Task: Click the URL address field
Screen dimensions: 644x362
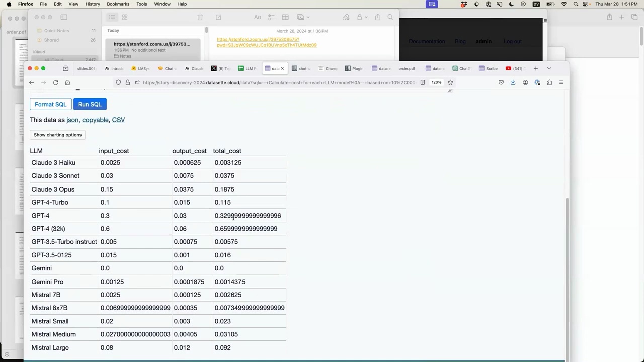Action: click(x=279, y=82)
